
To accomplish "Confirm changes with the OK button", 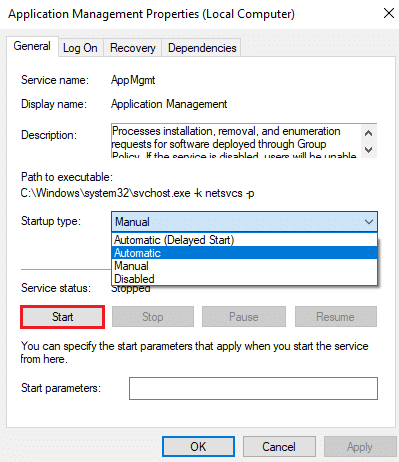I will coord(198,447).
